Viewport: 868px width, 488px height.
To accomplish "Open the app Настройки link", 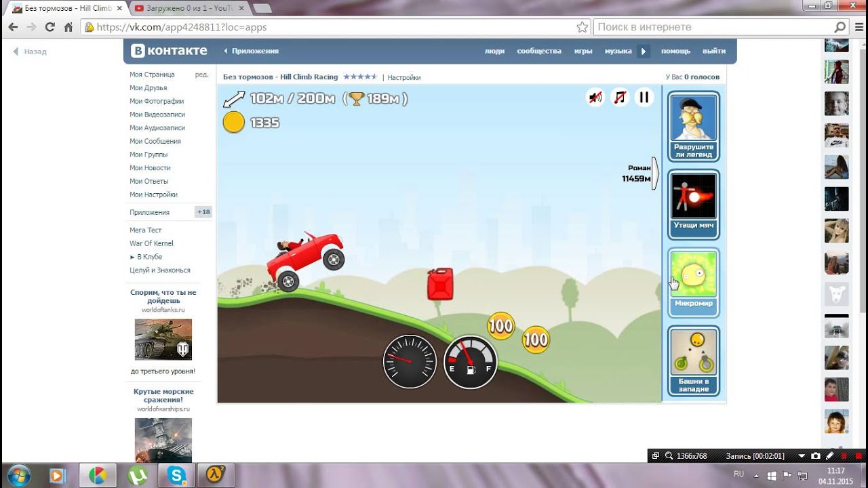I will click(x=404, y=77).
